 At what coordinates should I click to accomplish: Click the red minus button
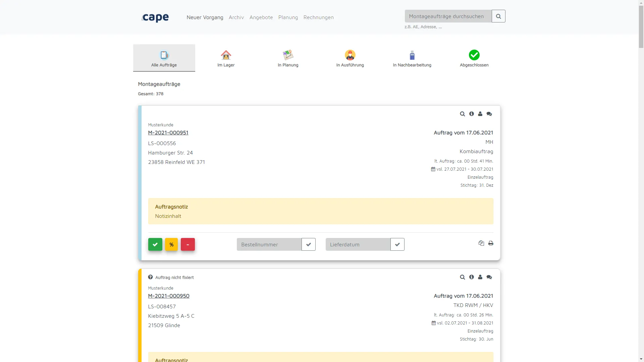point(188,244)
